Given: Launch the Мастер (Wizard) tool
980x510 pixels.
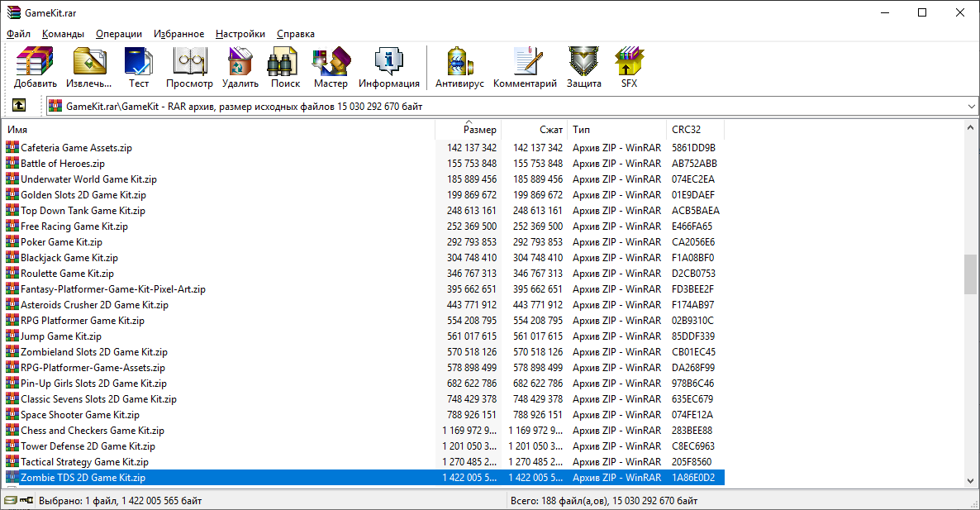Looking at the screenshot, I should pos(331,67).
